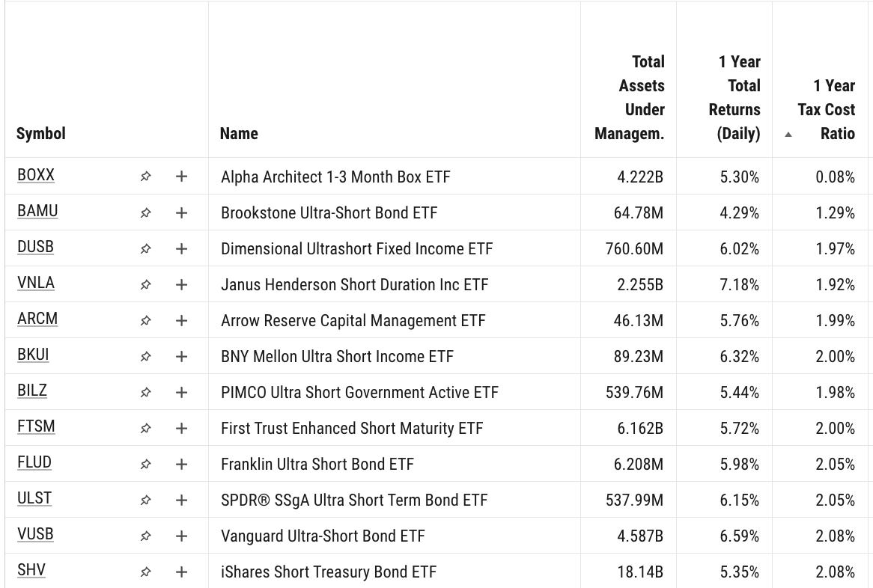Open the DUSB ticker link
The height and width of the screenshot is (588, 873).
click(x=35, y=246)
